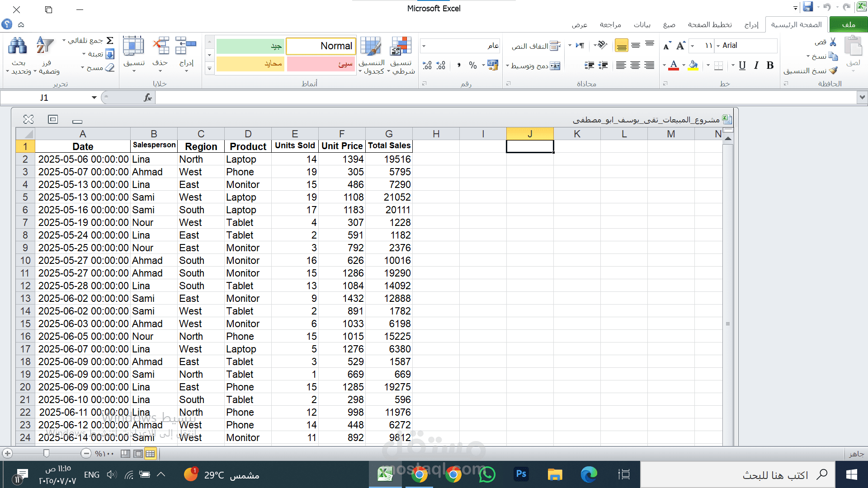Switch to تخطيط الصفحة Page Layout tab
Viewport: 868px width, 488px height.
[710, 24]
